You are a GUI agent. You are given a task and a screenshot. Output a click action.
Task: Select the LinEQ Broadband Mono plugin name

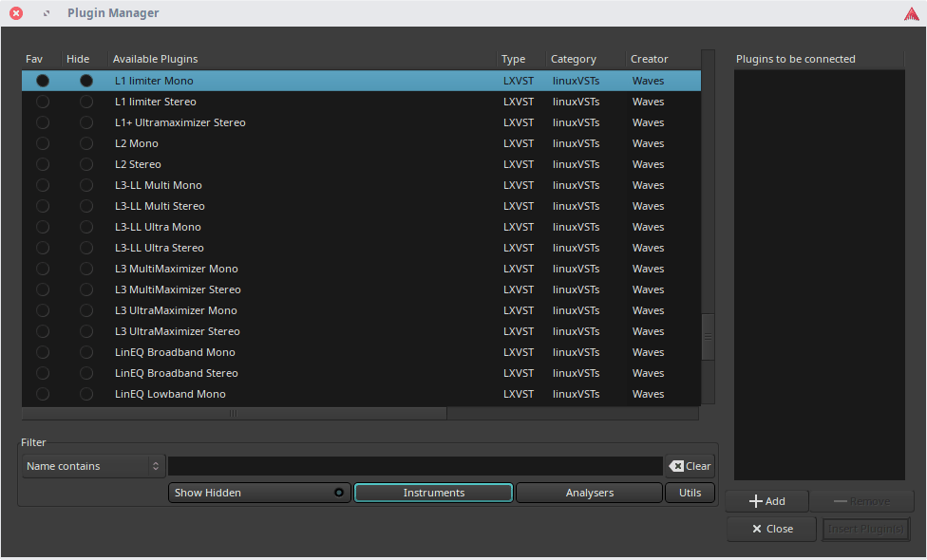coord(175,352)
